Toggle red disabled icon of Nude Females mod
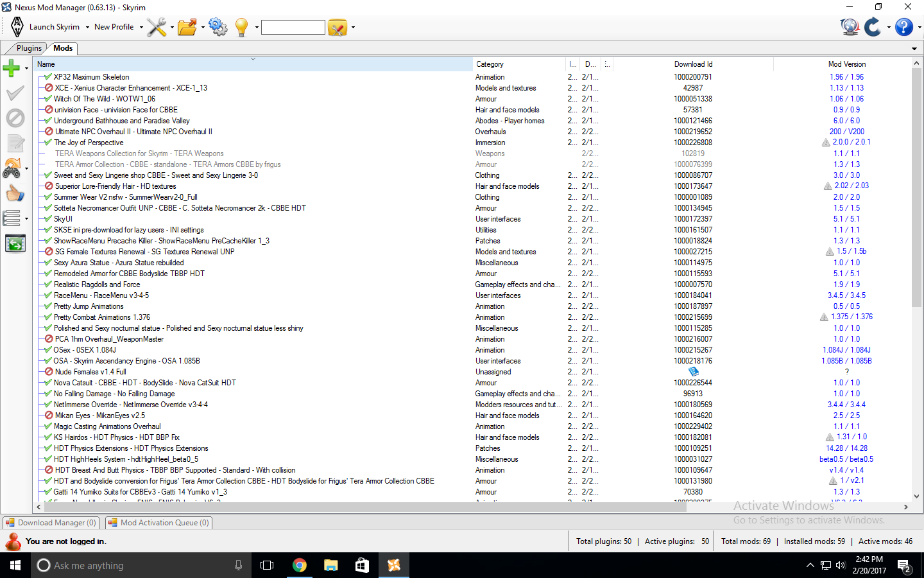The height and width of the screenshot is (578, 924). [x=49, y=372]
